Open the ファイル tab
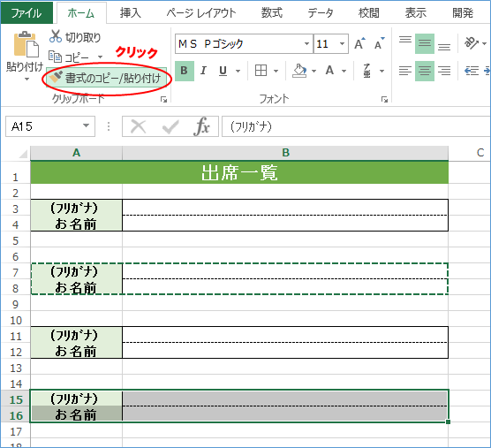This screenshot has width=491, height=448. click(x=26, y=13)
